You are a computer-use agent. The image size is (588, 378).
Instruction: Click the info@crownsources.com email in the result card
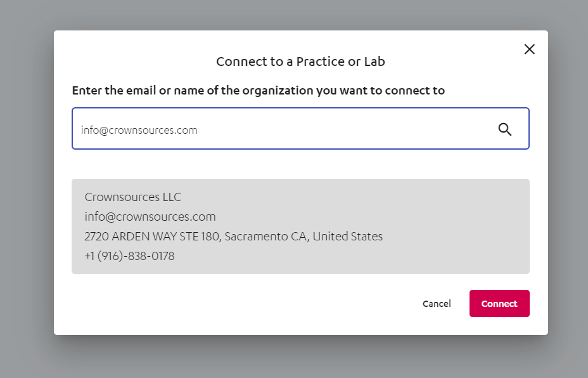(150, 217)
